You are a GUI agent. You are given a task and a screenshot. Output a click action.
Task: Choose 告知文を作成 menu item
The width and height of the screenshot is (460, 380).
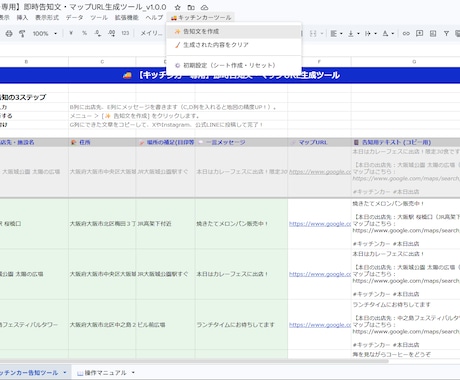[234, 32]
